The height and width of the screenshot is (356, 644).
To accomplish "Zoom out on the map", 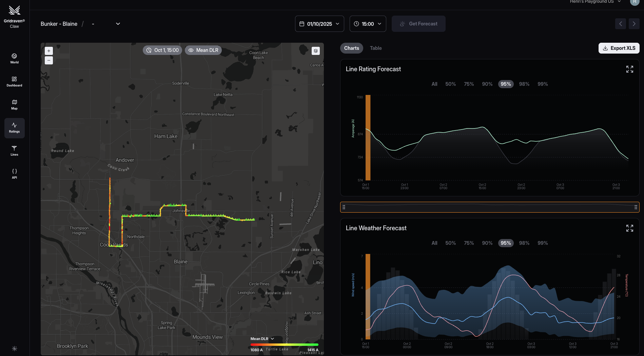I will tap(49, 60).
